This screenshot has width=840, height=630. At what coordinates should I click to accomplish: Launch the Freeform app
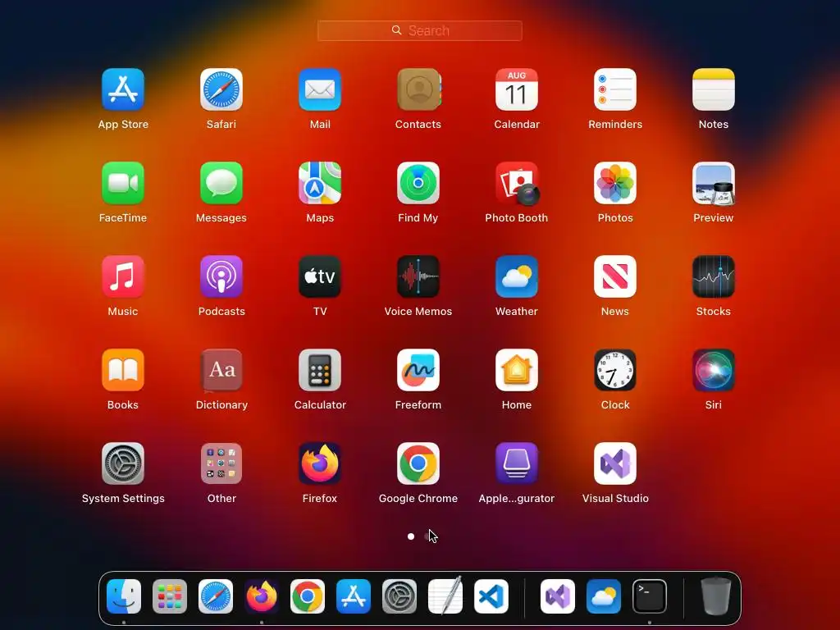point(418,370)
